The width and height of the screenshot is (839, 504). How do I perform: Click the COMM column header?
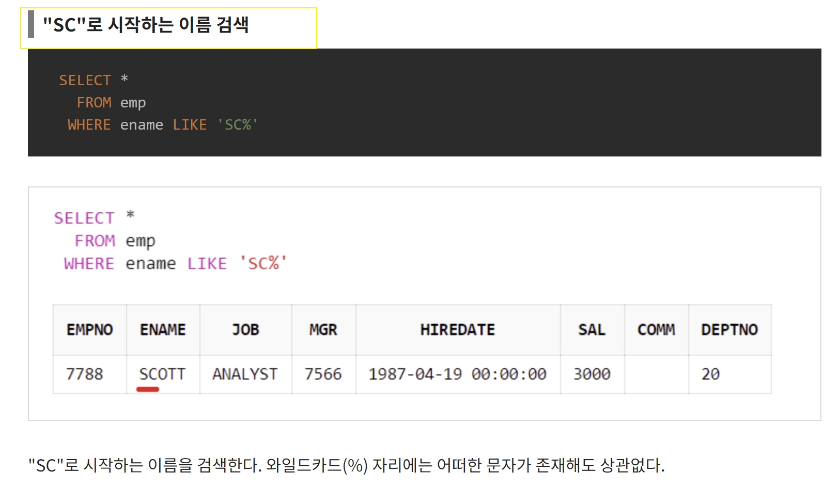coord(656,330)
